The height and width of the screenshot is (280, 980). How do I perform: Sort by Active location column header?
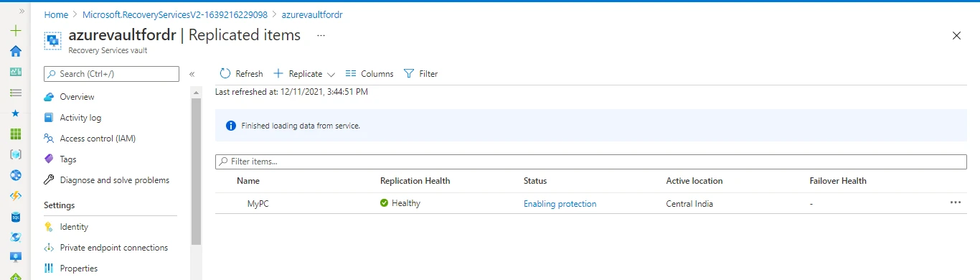click(694, 181)
